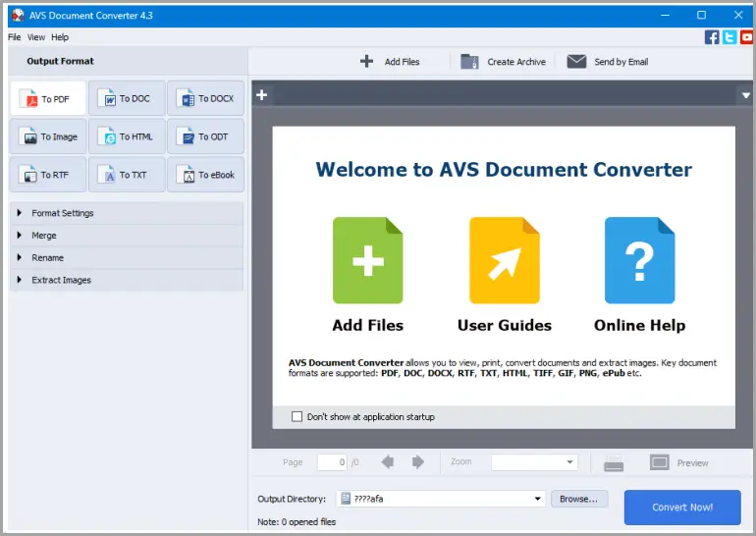Open the View menu
The height and width of the screenshot is (536, 756).
pos(36,37)
